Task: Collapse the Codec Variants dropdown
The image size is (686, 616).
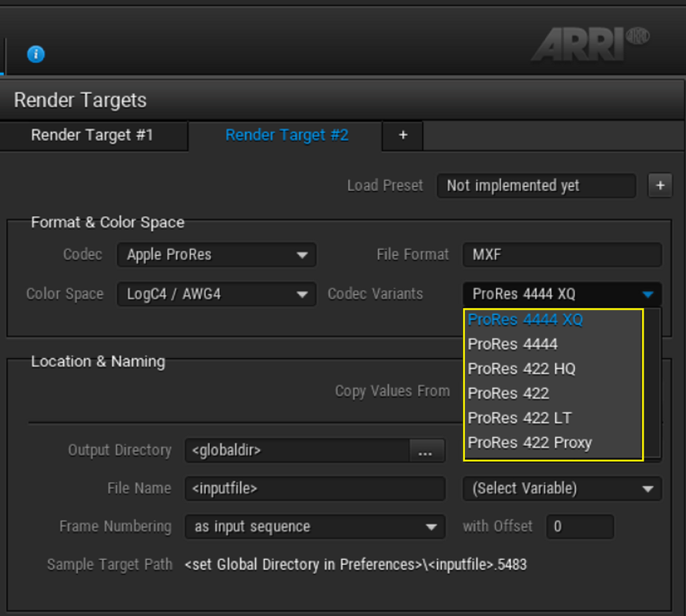Action: [562, 294]
